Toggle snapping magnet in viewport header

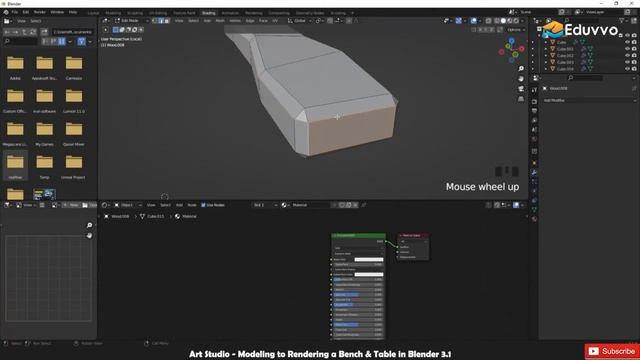point(330,21)
